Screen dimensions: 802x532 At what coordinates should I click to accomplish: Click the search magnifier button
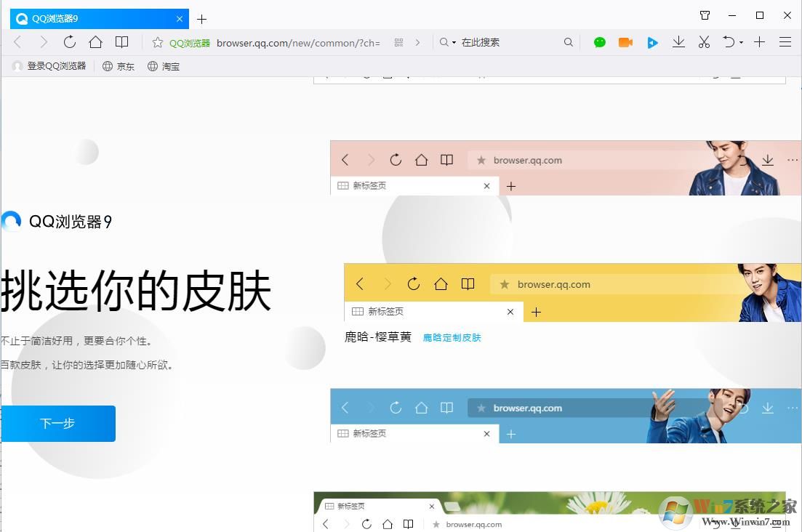569,42
